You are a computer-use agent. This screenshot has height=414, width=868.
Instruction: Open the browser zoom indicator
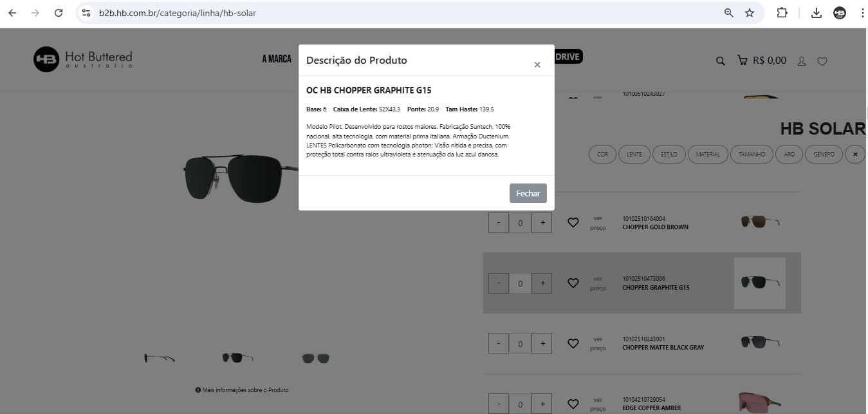729,13
